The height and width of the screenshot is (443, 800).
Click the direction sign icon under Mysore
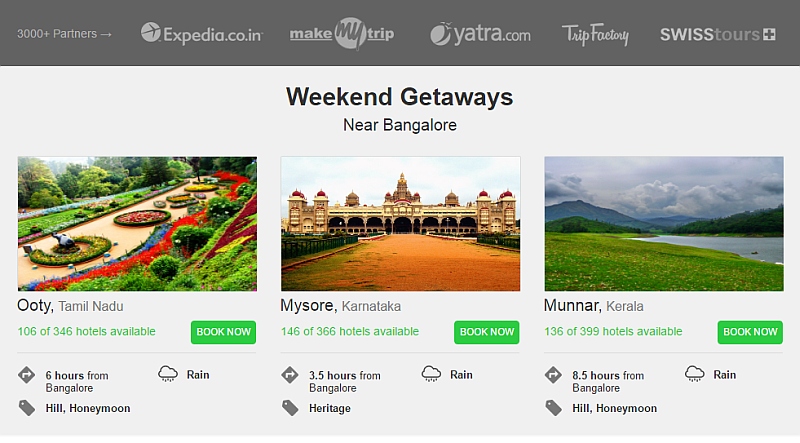pos(290,375)
